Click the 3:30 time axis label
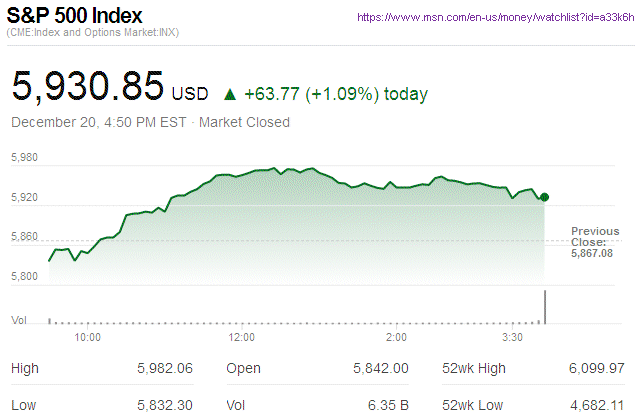The image size is (640, 420). coord(513,338)
